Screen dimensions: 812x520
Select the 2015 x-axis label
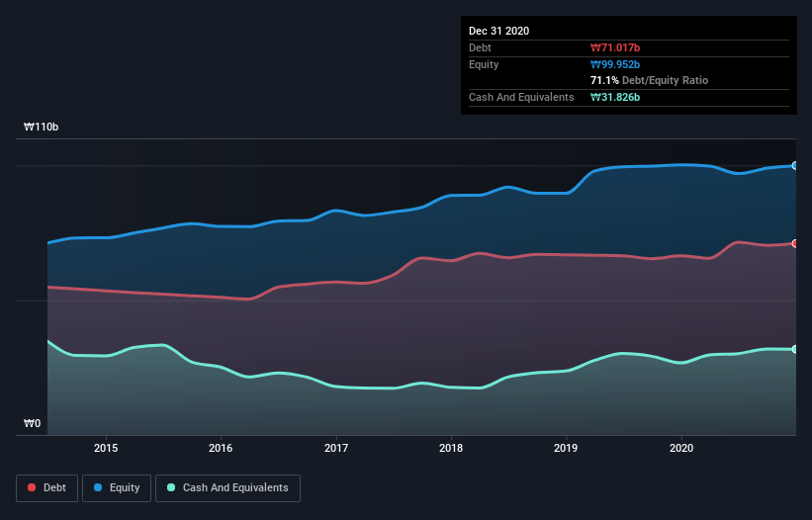tap(106, 448)
